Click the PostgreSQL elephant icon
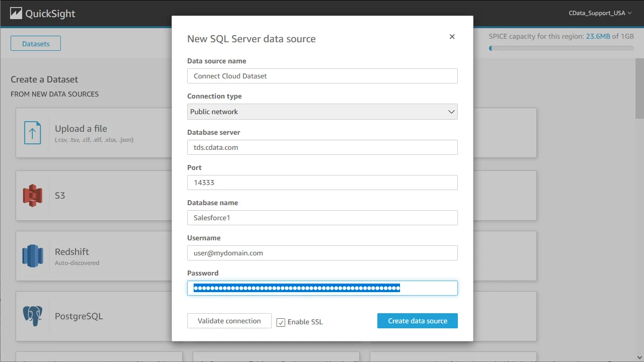644x362 pixels. point(33,316)
